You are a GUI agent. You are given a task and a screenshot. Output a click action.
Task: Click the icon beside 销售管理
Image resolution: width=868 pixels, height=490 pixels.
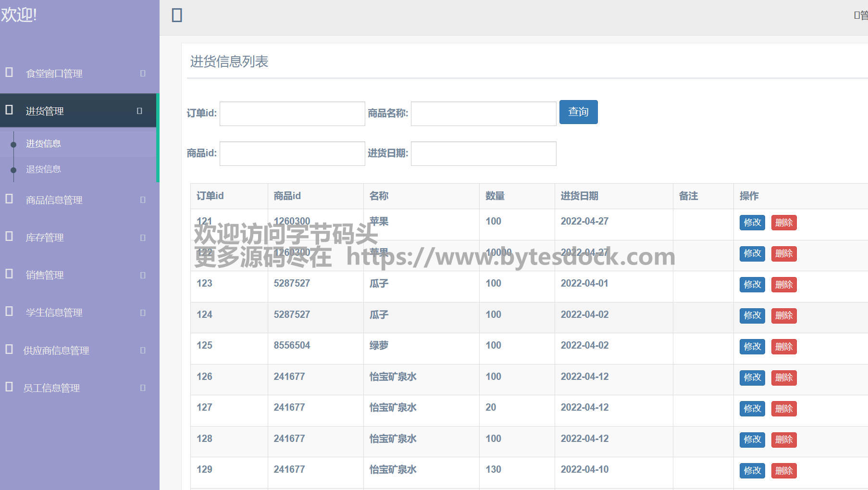[9, 274]
